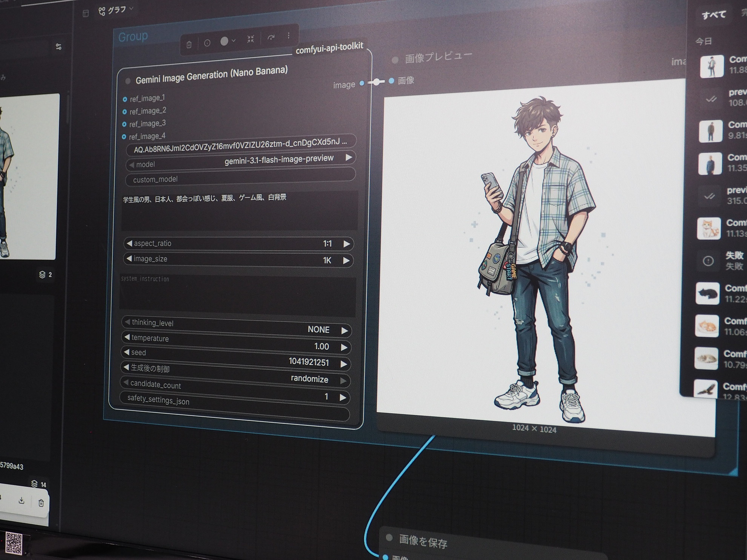Open the thinking_level combo showing NONE
Screen dimensions: 747x560
point(237,326)
